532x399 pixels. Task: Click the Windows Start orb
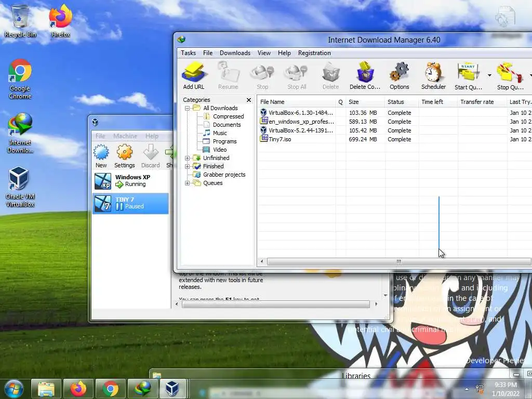click(14, 389)
